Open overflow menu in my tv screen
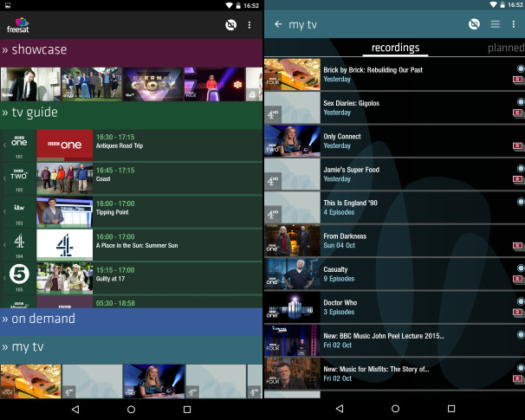 tap(514, 24)
